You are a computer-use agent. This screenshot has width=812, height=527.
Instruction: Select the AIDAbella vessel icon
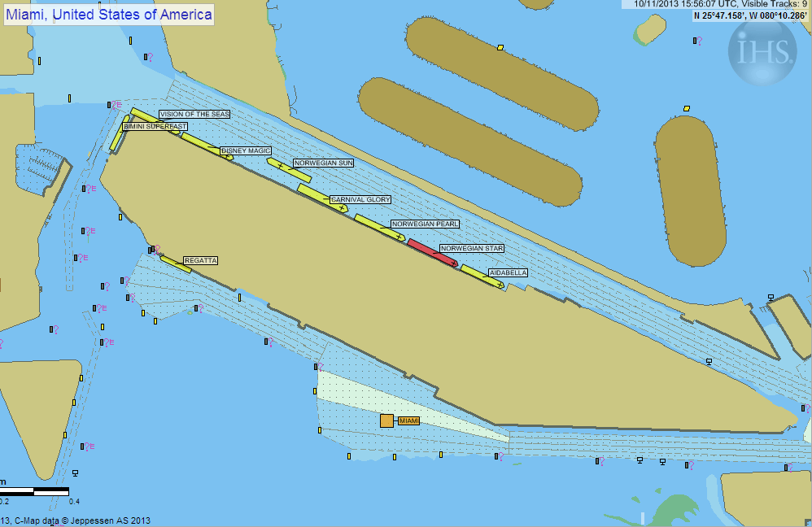(482, 276)
